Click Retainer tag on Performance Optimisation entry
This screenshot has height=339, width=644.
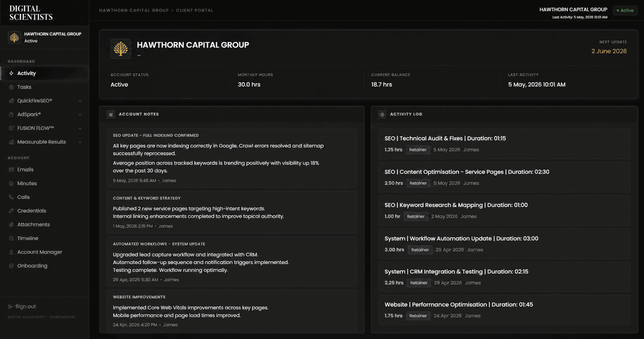tap(418, 316)
